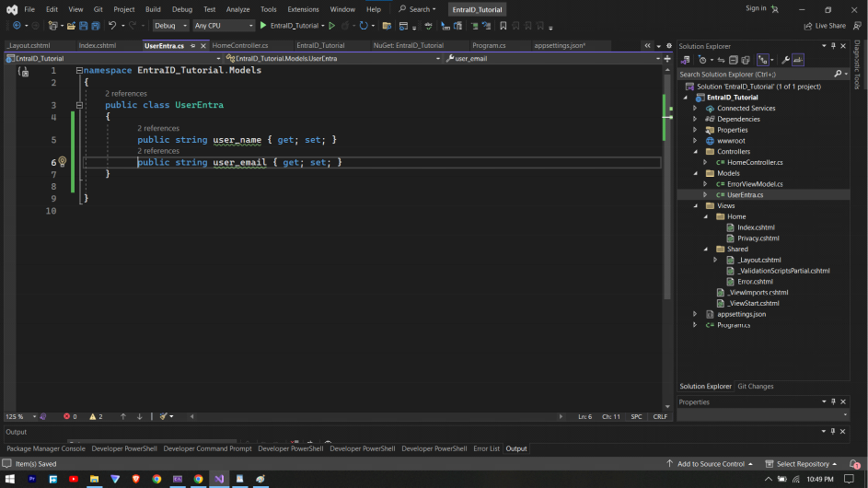
Task: Open Properties wrench icon in Solution Explorer
Action: pyautogui.click(x=785, y=60)
